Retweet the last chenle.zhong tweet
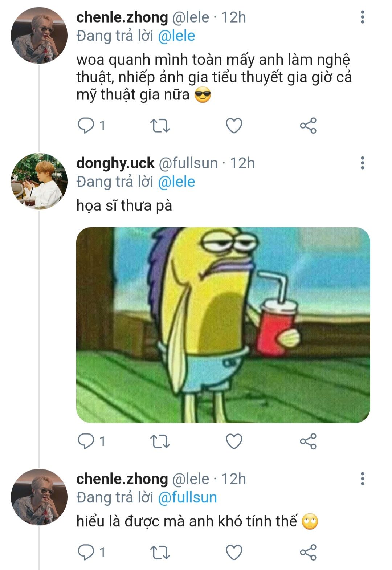Screen dimensions: 392x570 tap(160, 552)
